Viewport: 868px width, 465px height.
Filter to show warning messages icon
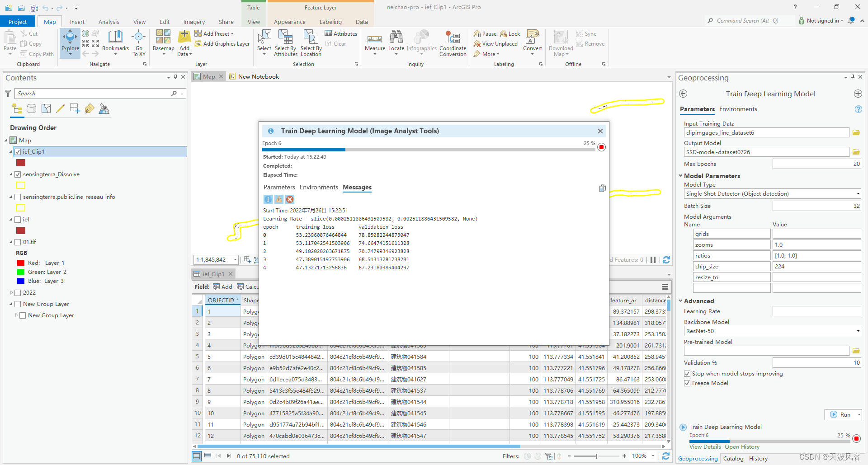(x=279, y=199)
